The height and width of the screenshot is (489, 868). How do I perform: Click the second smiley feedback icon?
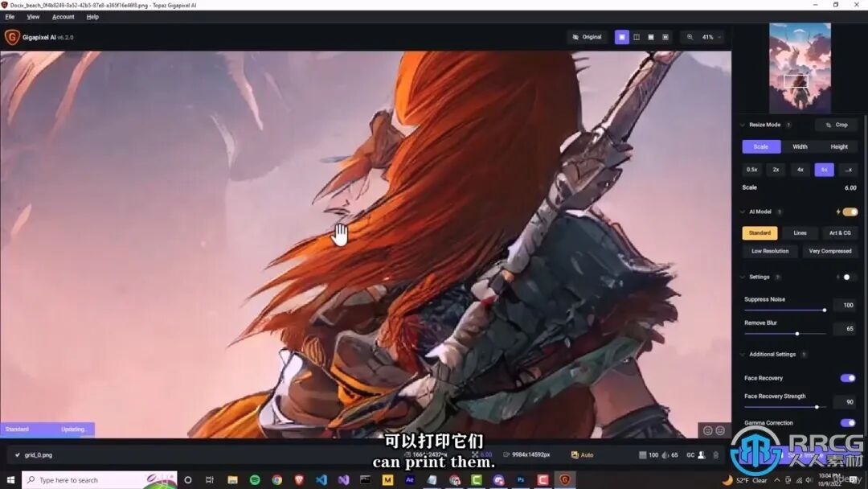[x=719, y=430]
